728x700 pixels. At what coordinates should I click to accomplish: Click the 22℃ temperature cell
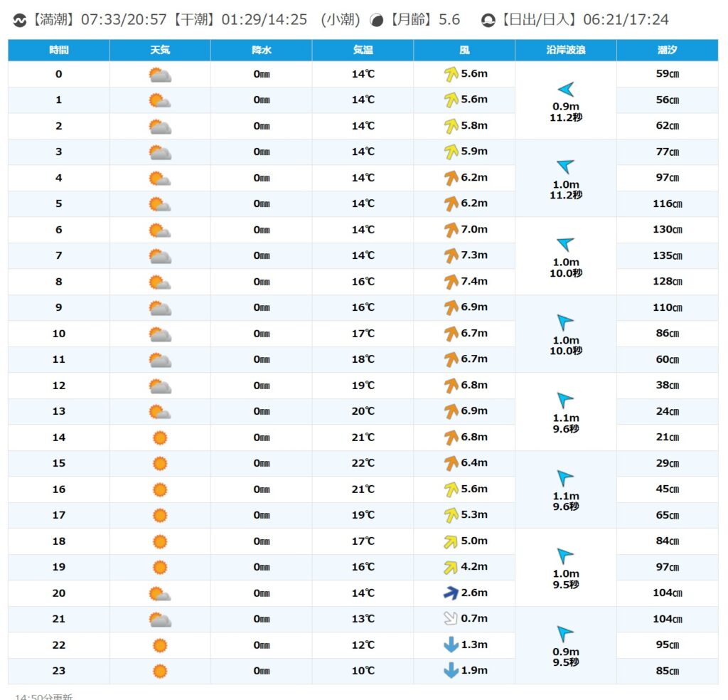coord(363,463)
